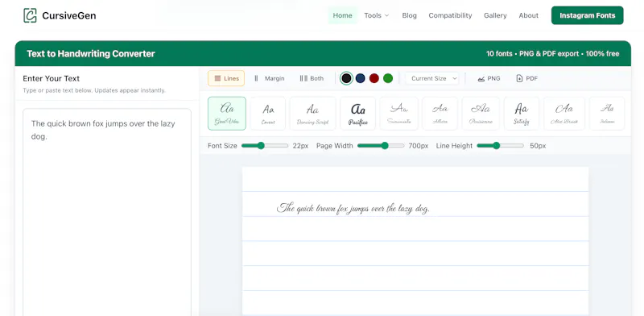Choose the Pacifico font card

coord(357,114)
